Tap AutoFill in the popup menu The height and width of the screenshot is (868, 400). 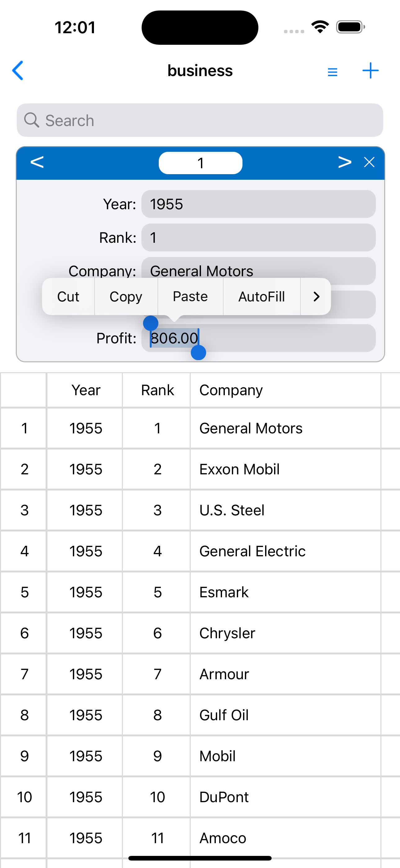tap(262, 296)
